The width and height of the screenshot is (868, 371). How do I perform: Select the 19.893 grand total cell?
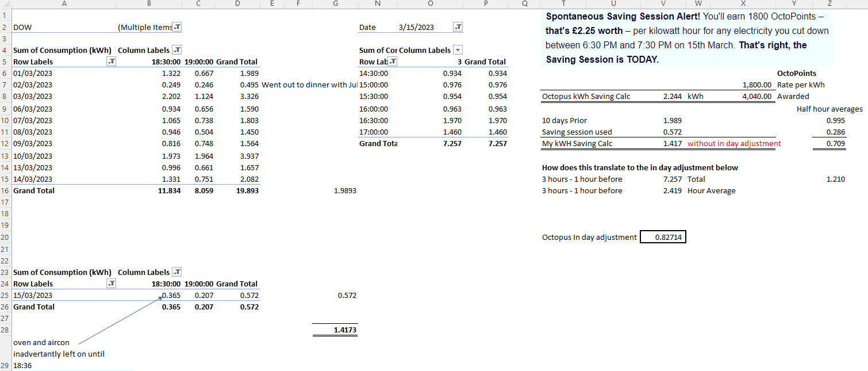pyautogui.click(x=247, y=190)
